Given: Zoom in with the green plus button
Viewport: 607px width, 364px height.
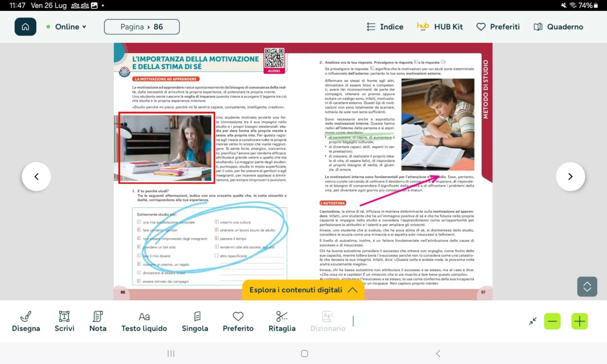Looking at the screenshot, I should [580, 321].
